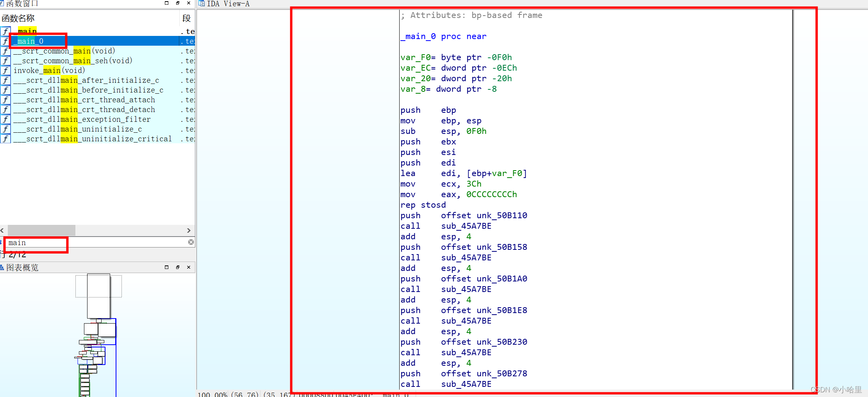
Task: Click the "mov ecx, 3Ch" instruction
Action: pyautogui.click(x=441, y=184)
